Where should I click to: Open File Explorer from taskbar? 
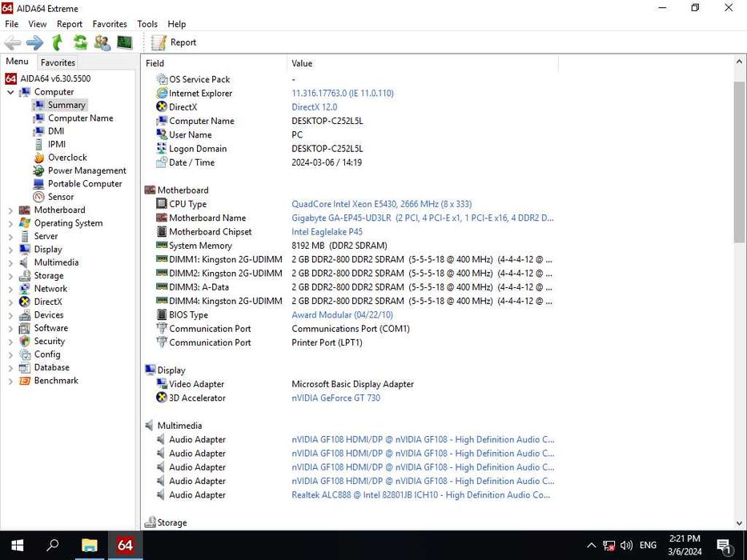tap(89, 545)
